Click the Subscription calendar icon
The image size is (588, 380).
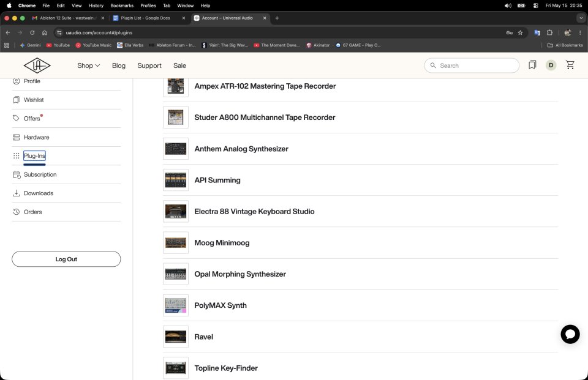pos(17,174)
